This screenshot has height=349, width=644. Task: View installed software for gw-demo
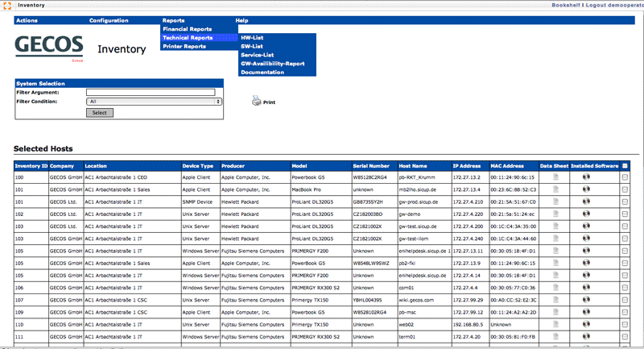(x=586, y=214)
